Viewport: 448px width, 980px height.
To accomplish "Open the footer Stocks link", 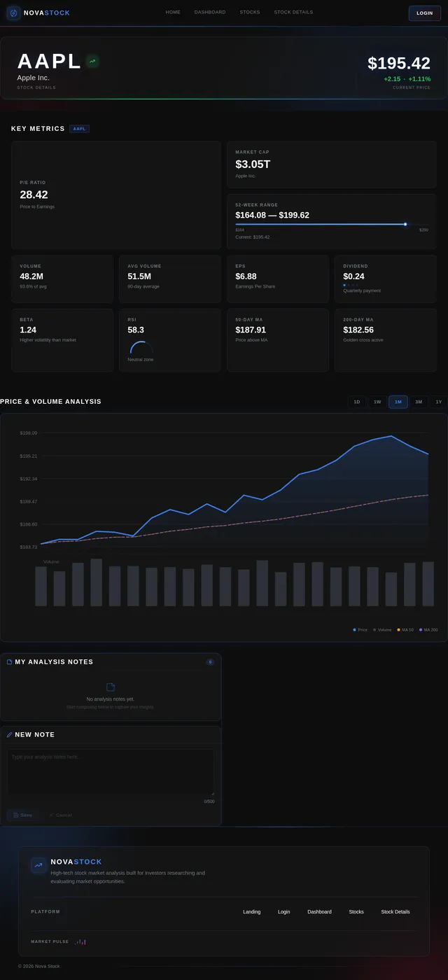I will point(356,912).
